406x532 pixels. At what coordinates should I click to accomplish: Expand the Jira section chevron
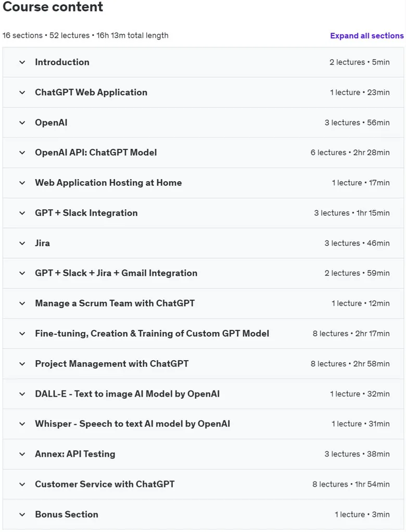[22, 243]
